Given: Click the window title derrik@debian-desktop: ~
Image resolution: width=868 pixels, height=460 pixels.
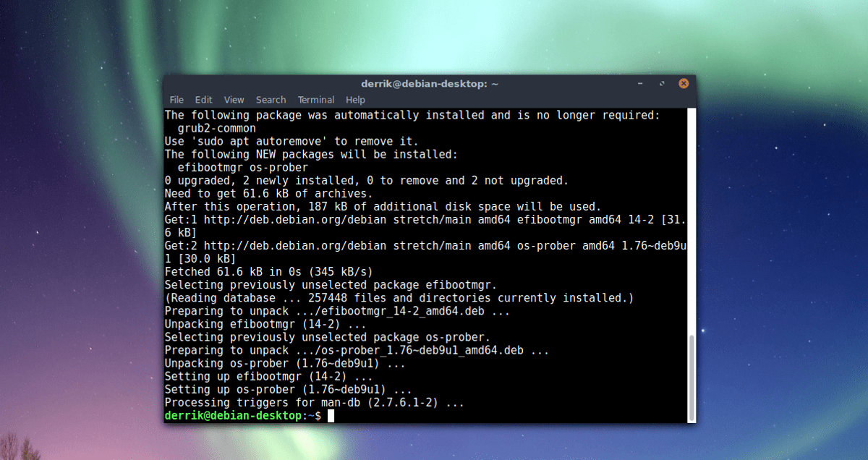Looking at the screenshot, I should 430,84.
